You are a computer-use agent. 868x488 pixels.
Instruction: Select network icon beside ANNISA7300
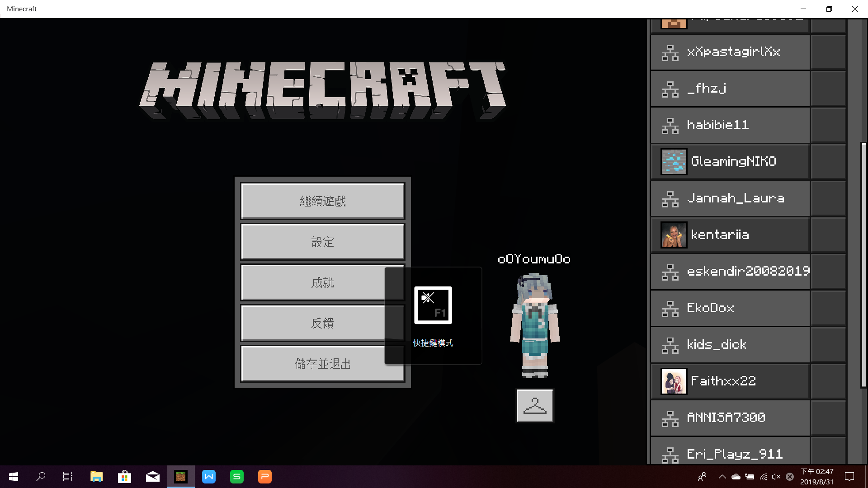click(670, 418)
